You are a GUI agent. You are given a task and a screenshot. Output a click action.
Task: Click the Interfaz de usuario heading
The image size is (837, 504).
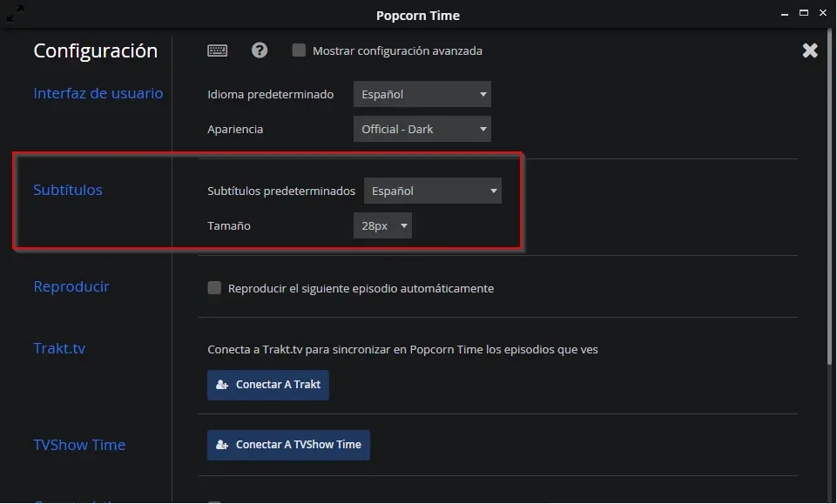coord(98,93)
